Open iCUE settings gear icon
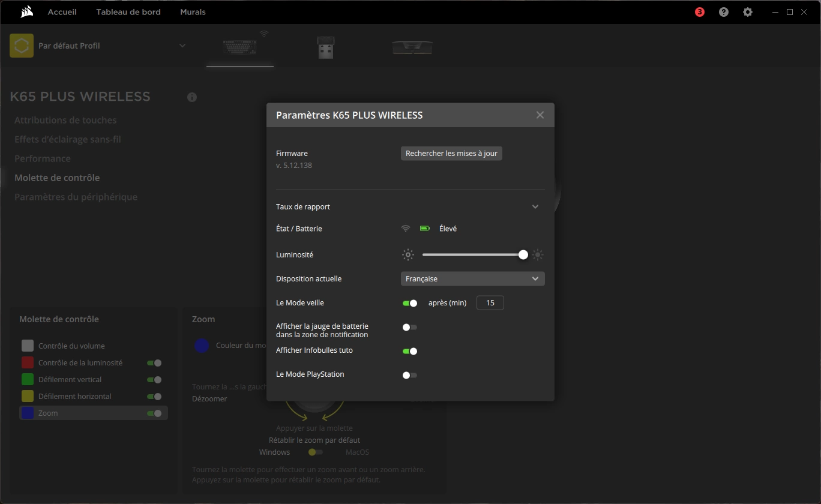This screenshot has width=821, height=504. pos(748,12)
